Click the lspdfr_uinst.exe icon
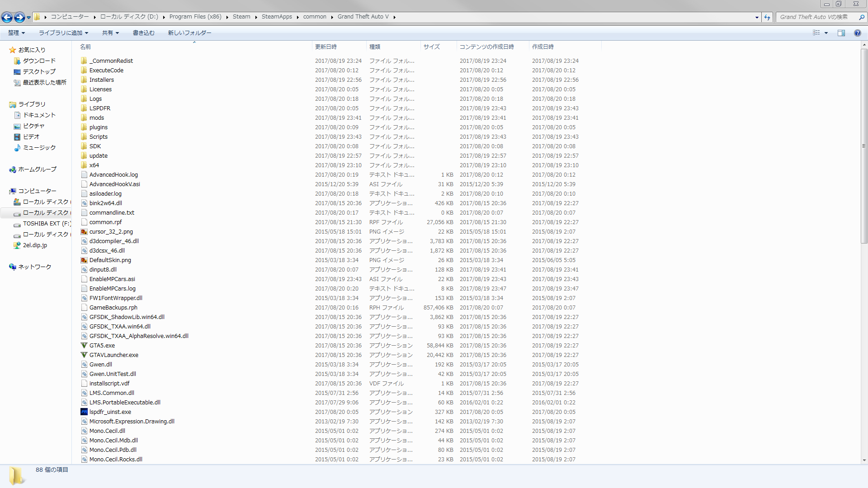The width and height of the screenshot is (868, 488). pyautogui.click(x=84, y=412)
